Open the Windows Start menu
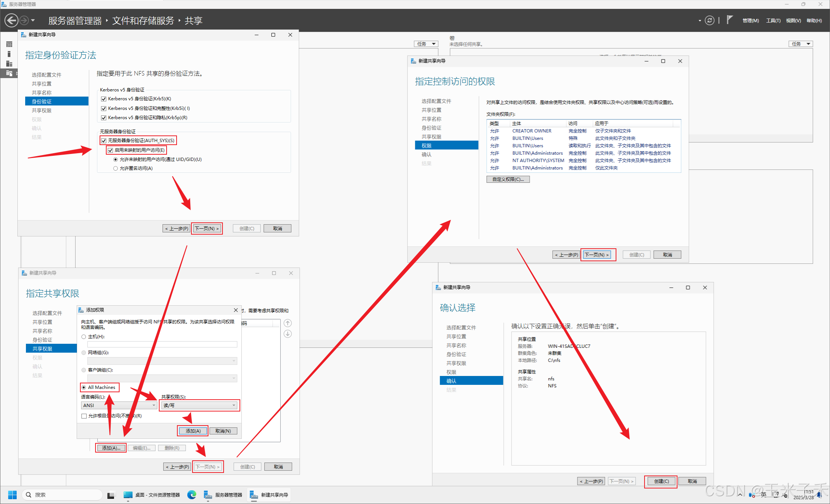This screenshot has height=504, width=830. tap(12, 495)
